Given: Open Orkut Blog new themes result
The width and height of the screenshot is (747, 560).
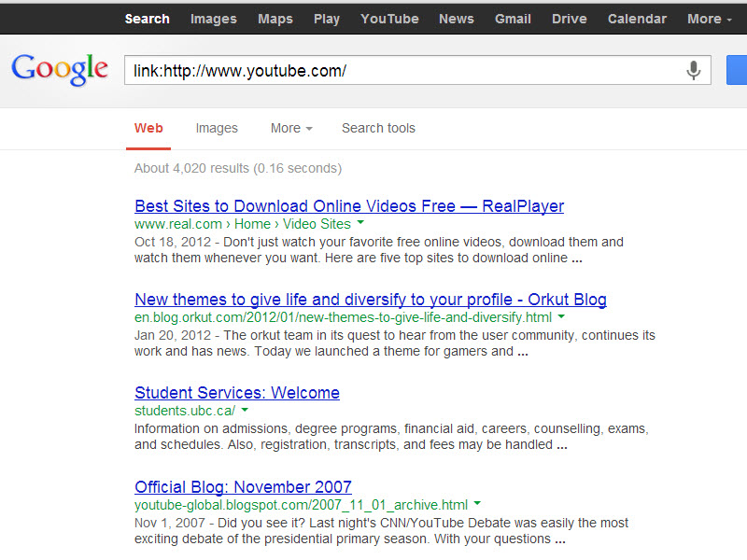Looking at the screenshot, I should (x=371, y=299).
